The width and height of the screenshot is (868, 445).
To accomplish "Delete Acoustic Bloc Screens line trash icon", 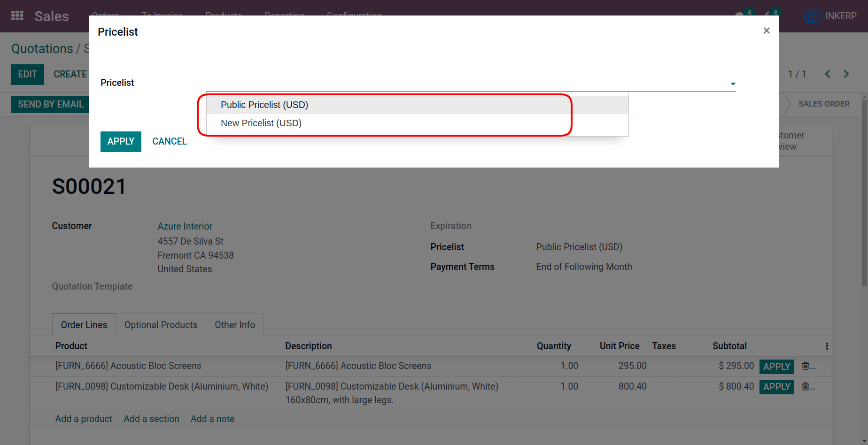I will click(x=806, y=366).
